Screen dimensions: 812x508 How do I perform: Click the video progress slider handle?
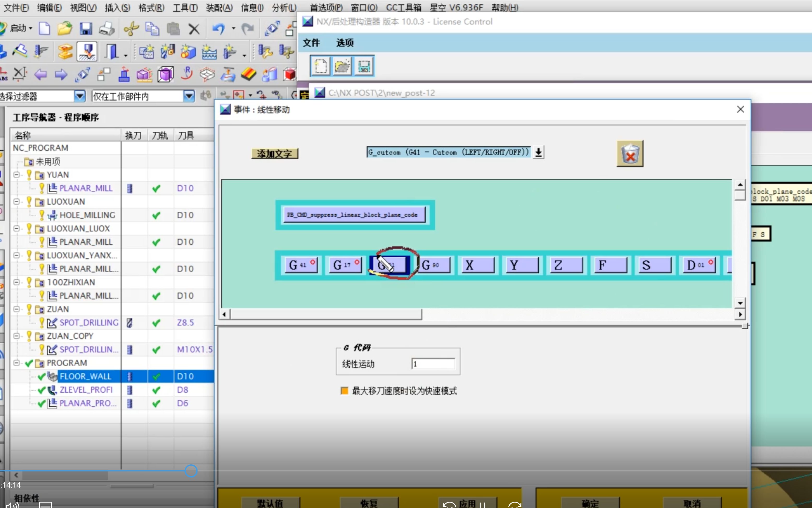point(191,471)
